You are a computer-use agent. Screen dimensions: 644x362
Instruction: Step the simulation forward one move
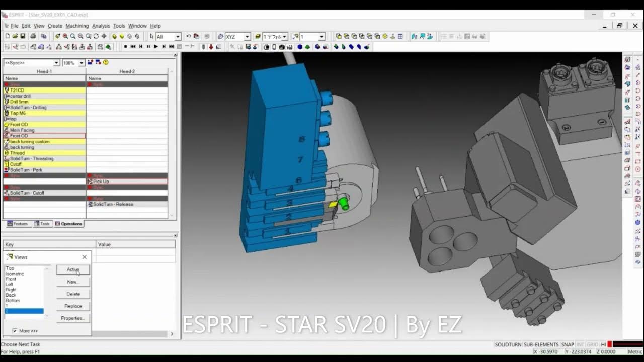(164, 47)
